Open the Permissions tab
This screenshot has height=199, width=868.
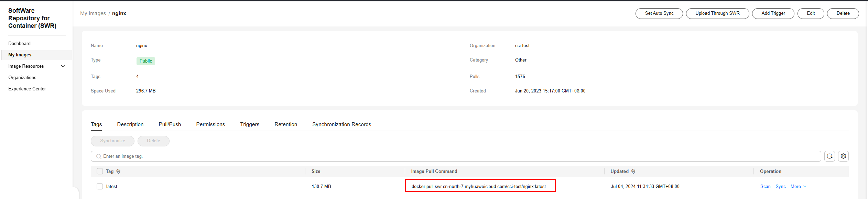[210, 124]
